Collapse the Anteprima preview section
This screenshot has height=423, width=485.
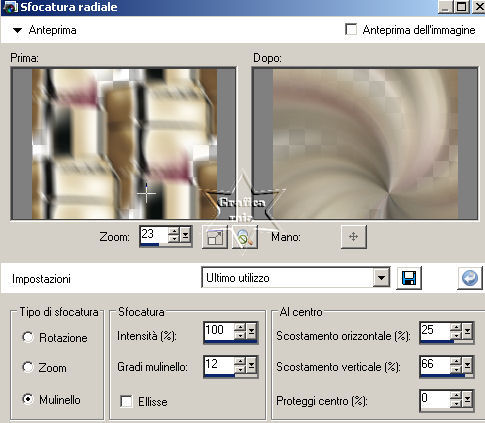pos(17,30)
